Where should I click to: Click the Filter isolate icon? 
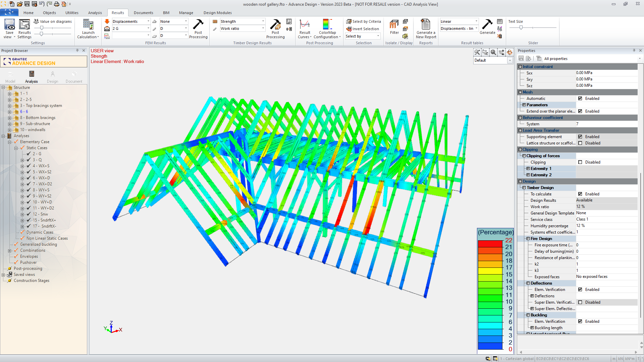(x=394, y=25)
